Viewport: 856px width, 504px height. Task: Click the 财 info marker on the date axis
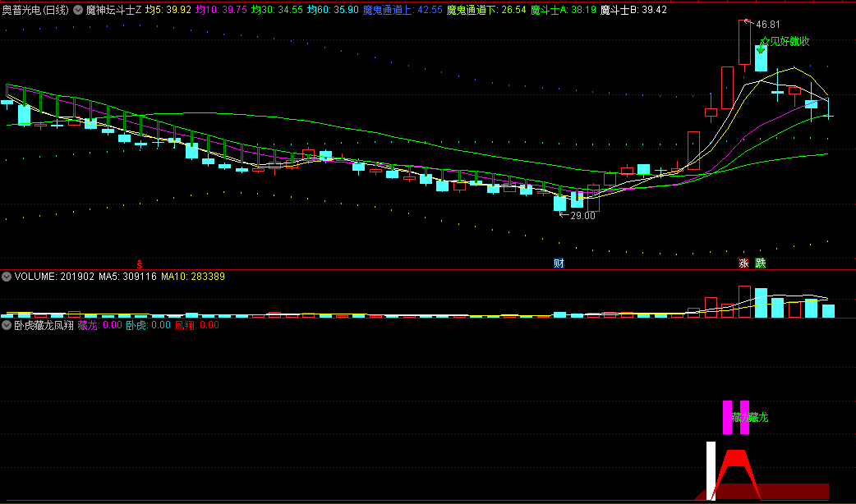tap(559, 263)
